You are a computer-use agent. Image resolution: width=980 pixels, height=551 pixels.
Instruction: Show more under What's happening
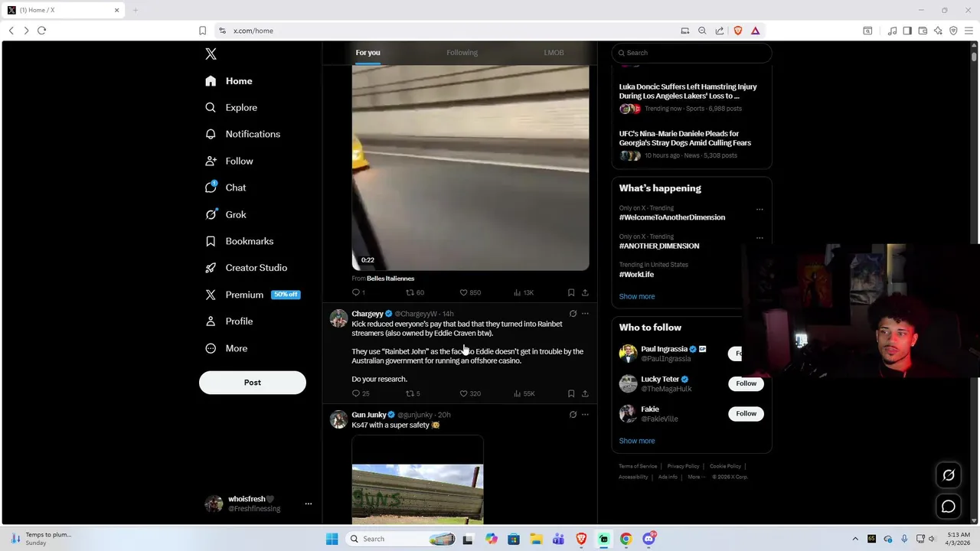[637, 296]
